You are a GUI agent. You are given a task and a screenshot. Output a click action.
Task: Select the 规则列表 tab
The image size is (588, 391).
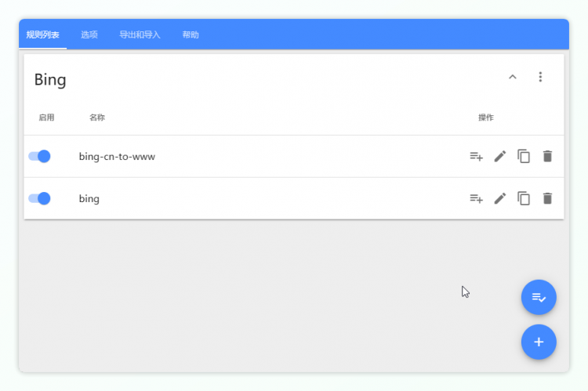point(42,34)
